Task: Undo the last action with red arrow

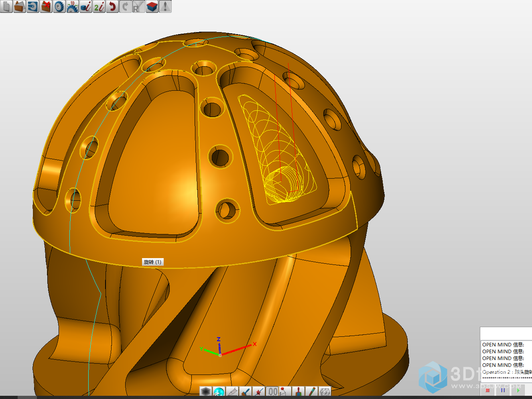Action: pyautogui.click(x=112, y=6)
